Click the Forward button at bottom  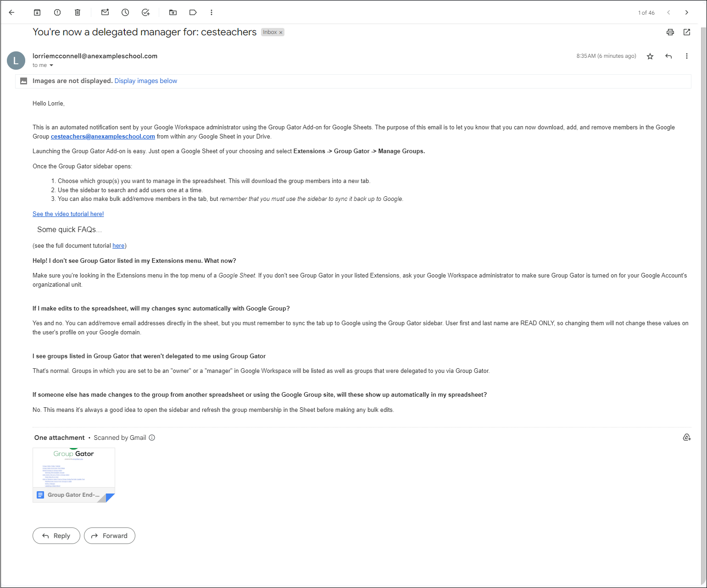point(110,536)
